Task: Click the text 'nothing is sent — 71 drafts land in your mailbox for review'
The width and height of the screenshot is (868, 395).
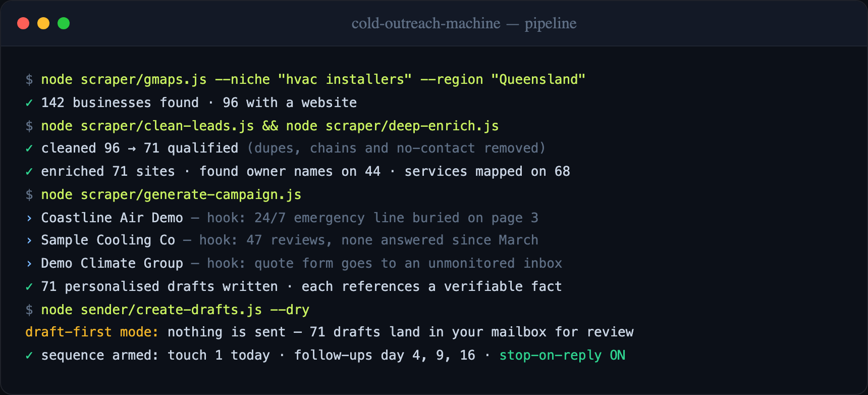Action: pyautogui.click(x=400, y=332)
